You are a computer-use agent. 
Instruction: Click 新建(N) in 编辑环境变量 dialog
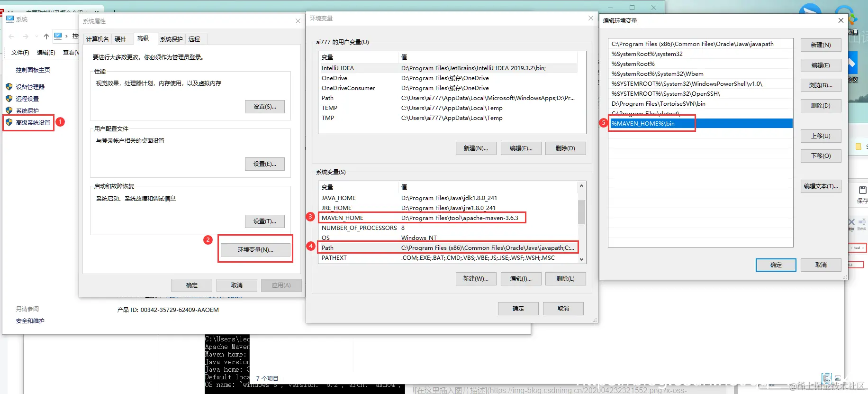click(821, 45)
